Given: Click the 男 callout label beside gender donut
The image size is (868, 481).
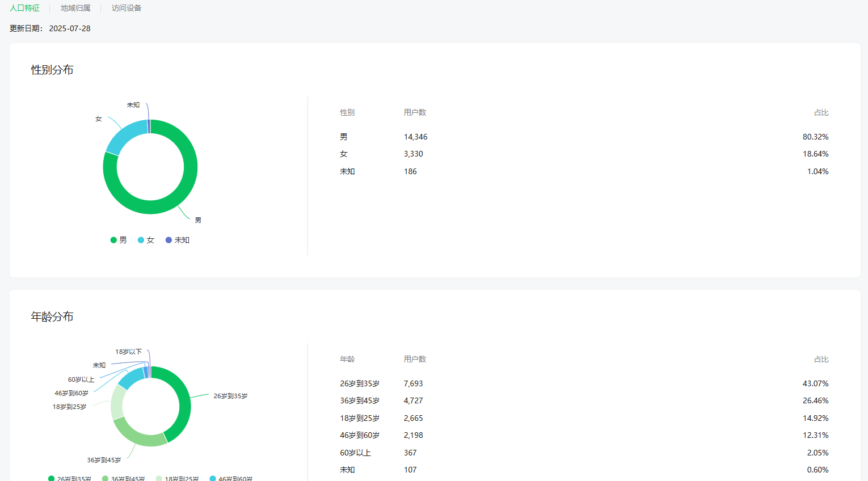Looking at the screenshot, I should tap(198, 220).
